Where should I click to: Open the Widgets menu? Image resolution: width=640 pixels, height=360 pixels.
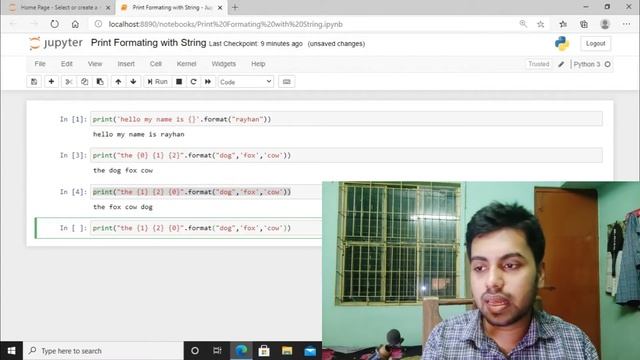click(224, 64)
